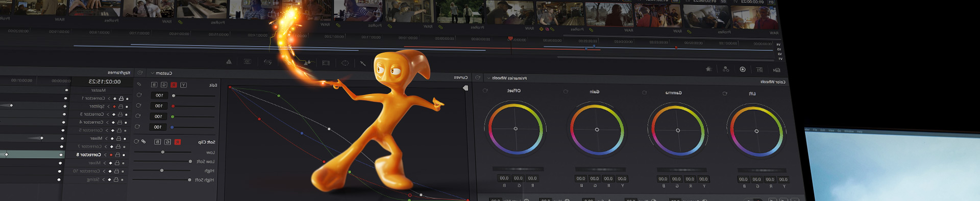Click the 3D palette icon
Screen dimensions: 980x201
(x=248, y=62)
